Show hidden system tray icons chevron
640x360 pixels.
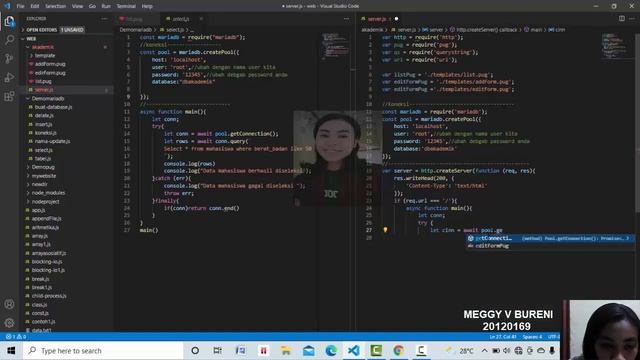(484, 351)
